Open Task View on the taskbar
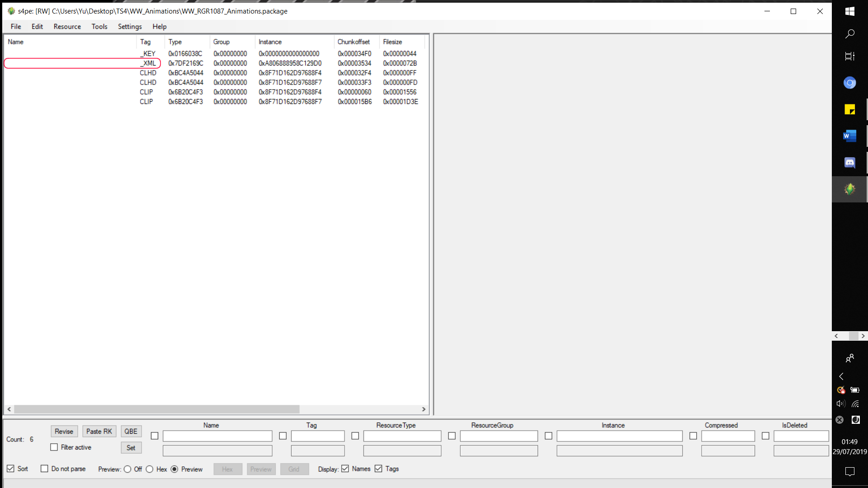 tap(849, 56)
